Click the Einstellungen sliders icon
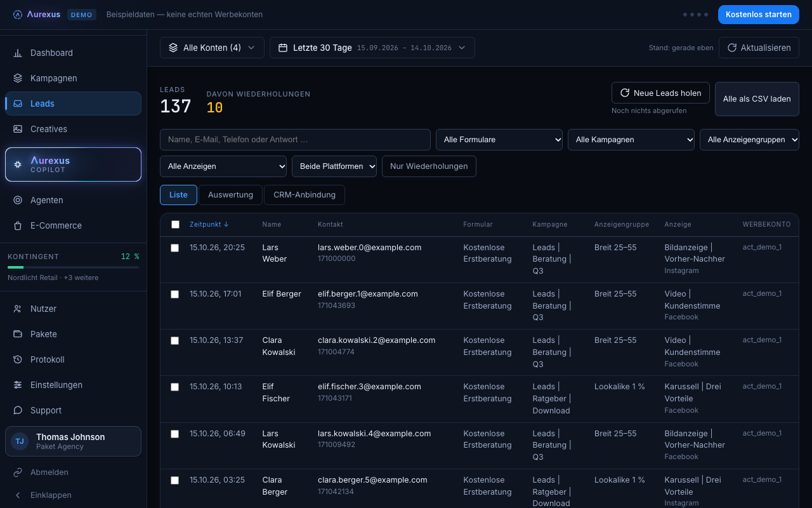Viewport: 812px width, 508px height. (x=18, y=385)
